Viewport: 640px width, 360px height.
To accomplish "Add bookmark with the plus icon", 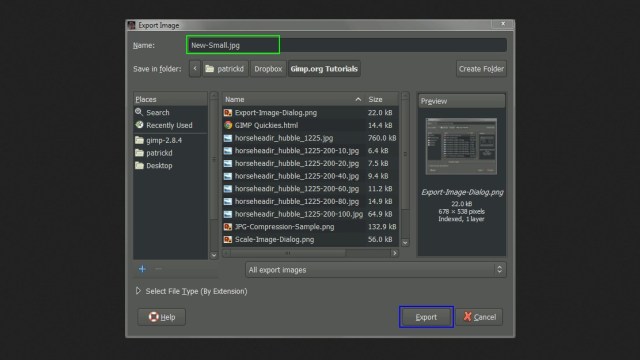I will point(142,269).
